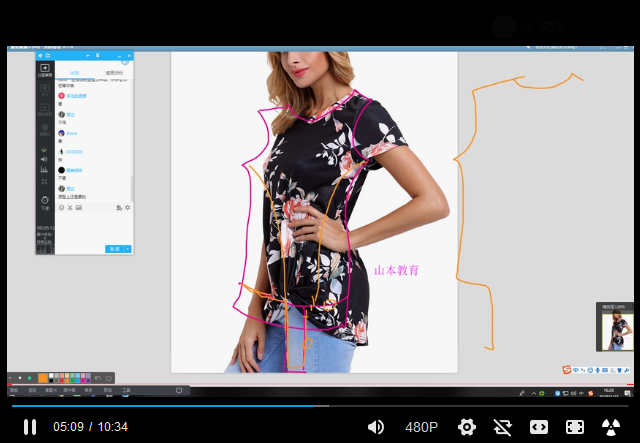Screen dimensions: 640x443
Task: Click the power icon on bottom whiteboard toolbar
Action: pyautogui.click(x=179, y=390)
